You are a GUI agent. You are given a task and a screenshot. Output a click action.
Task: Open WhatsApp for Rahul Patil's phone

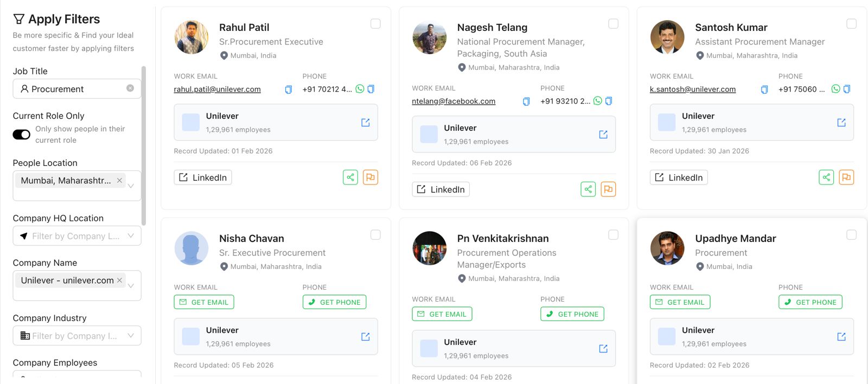360,89
